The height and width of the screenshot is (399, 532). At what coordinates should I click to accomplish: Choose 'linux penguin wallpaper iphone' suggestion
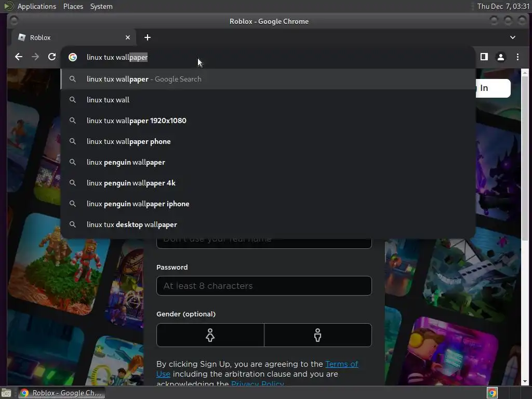[x=268, y=204]
